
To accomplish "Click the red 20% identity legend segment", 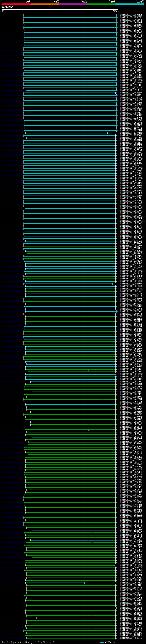I will coord(16,4).
